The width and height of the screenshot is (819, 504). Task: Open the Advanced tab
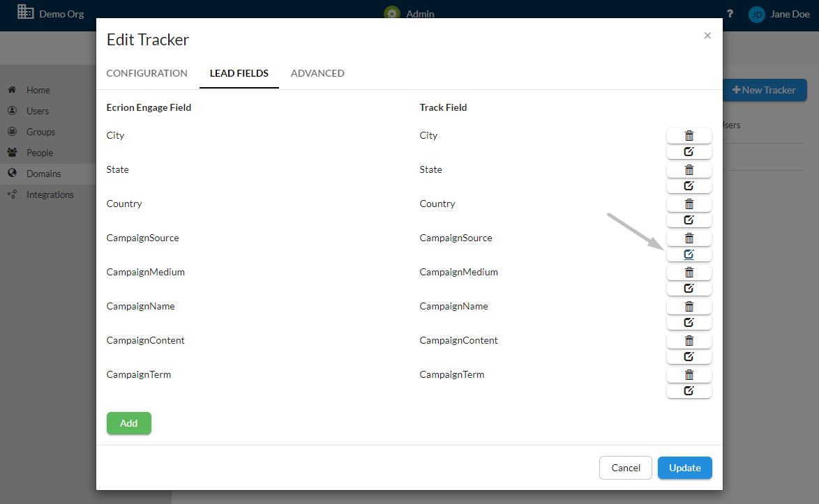[317, 74]
